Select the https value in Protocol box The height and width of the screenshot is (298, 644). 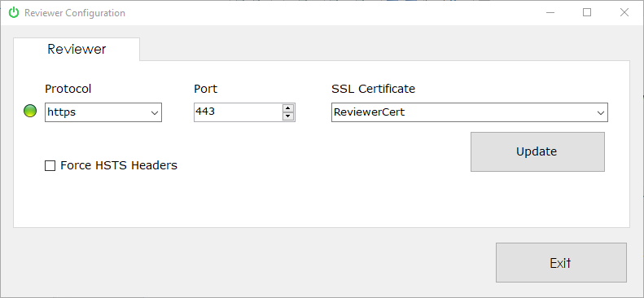pos(62,112)
